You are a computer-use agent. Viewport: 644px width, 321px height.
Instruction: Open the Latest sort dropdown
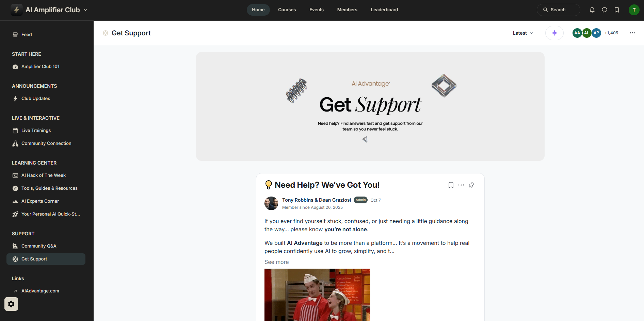pyautogui.click(x=523, y=33)
